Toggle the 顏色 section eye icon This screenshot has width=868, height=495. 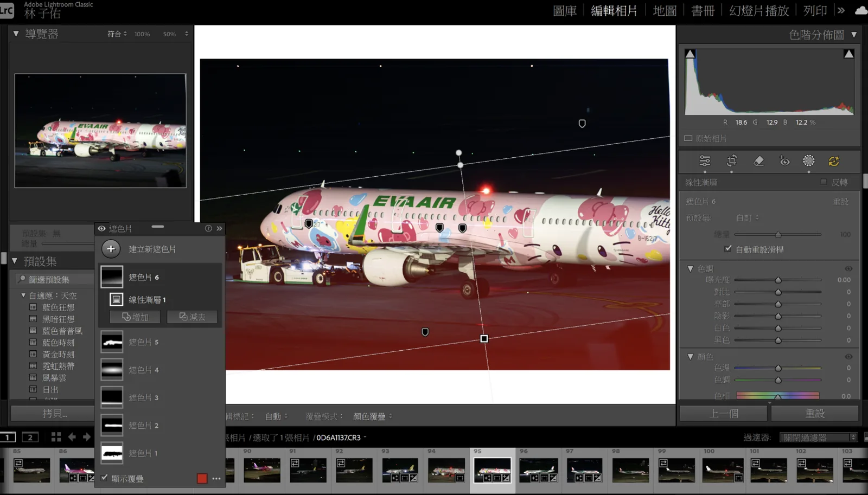(848, 357)
